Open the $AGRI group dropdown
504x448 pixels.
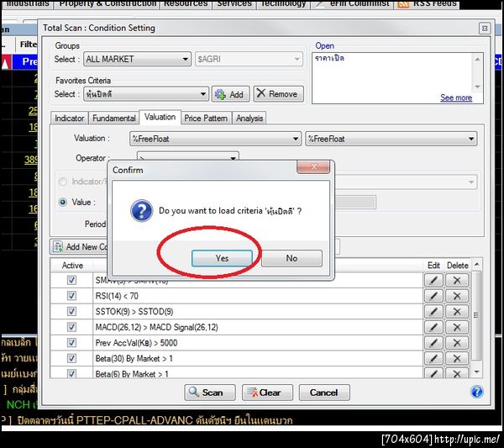pyautogui.click(x=249, y=59)
